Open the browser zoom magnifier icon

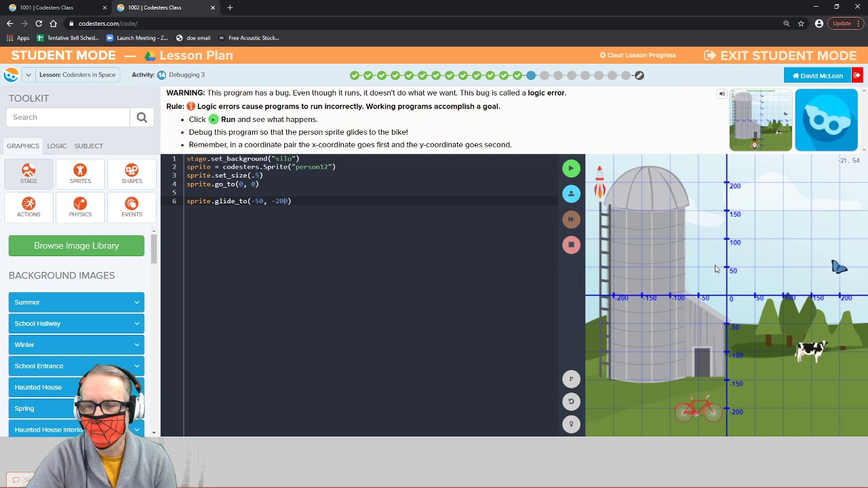point(786,24)
